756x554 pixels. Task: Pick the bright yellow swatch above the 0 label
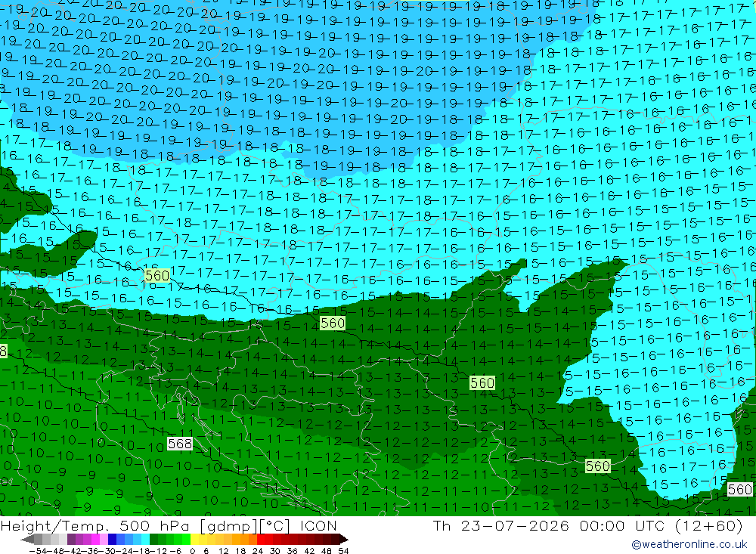click(x=194, y=540)
